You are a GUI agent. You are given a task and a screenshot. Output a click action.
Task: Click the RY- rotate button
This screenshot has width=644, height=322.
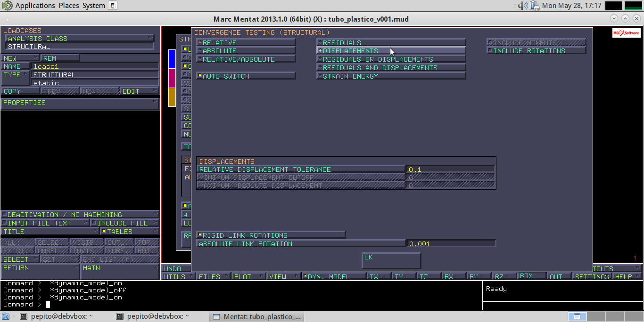(479, 277)
